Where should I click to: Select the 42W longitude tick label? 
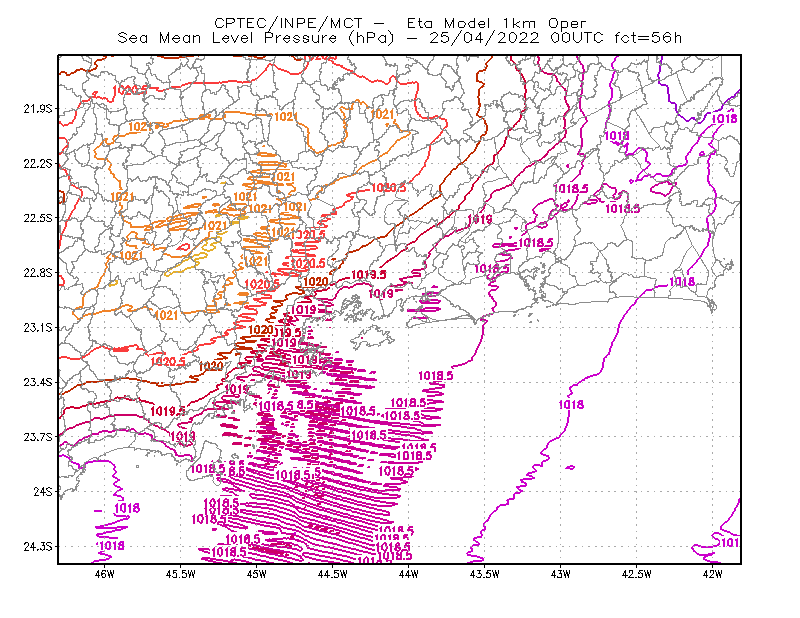[x=712, y=574]
